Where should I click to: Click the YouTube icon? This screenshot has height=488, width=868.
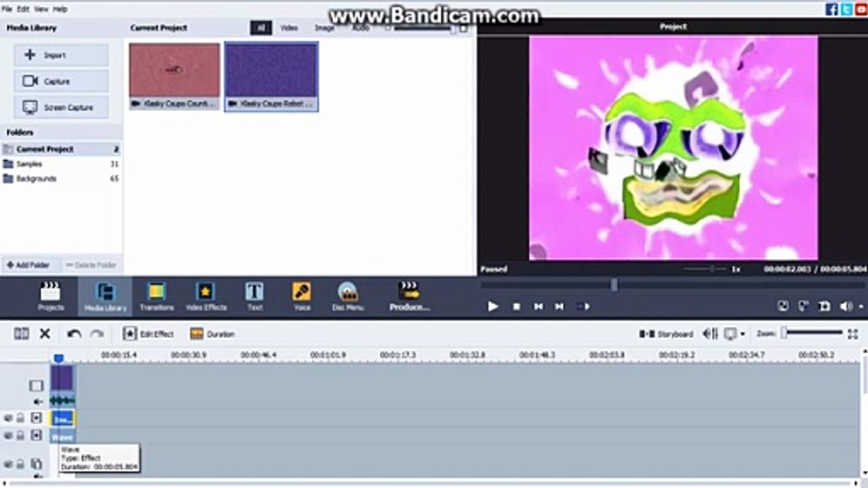[x=861, y=9]
